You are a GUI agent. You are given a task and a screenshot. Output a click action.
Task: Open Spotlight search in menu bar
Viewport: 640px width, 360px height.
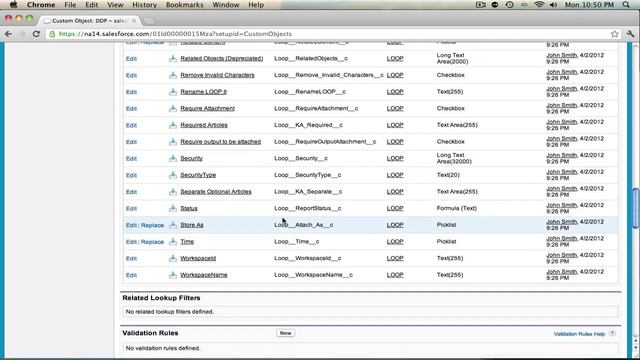626,5
